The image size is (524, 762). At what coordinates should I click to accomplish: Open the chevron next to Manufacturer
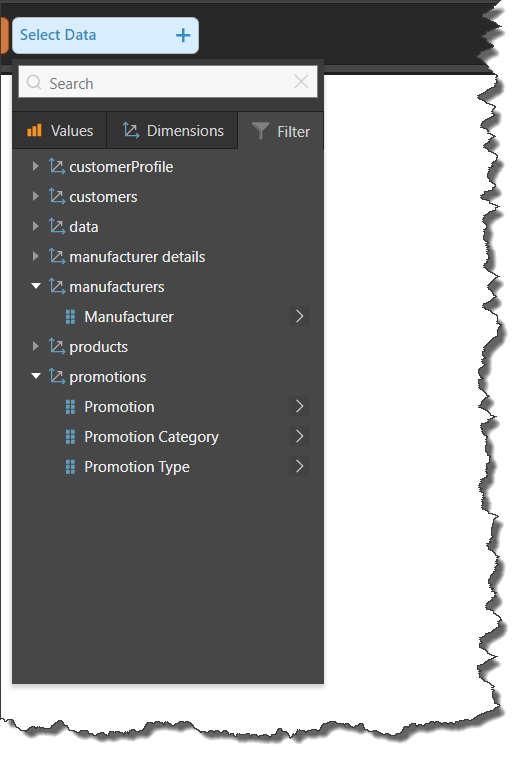click(x=299, y=316)
